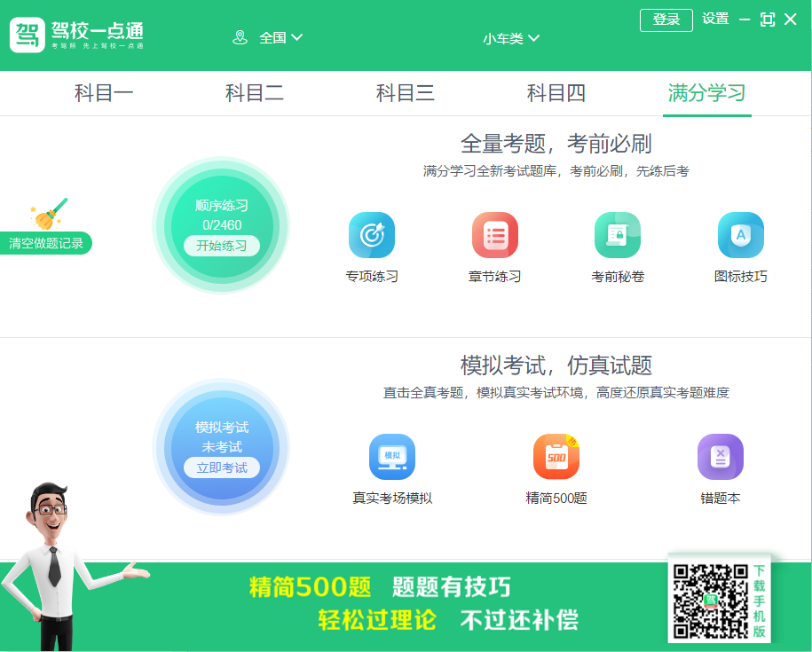Open the 精简500题 question set icon
Screen dimensions: 812x652
556,456
